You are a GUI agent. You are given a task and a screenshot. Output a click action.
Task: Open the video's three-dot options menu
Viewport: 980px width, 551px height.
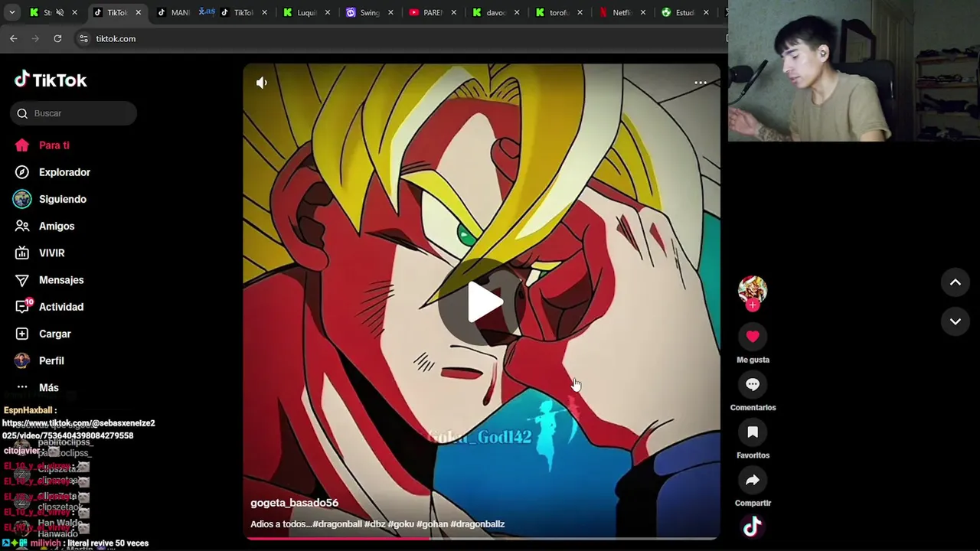[x=701, y=83]
